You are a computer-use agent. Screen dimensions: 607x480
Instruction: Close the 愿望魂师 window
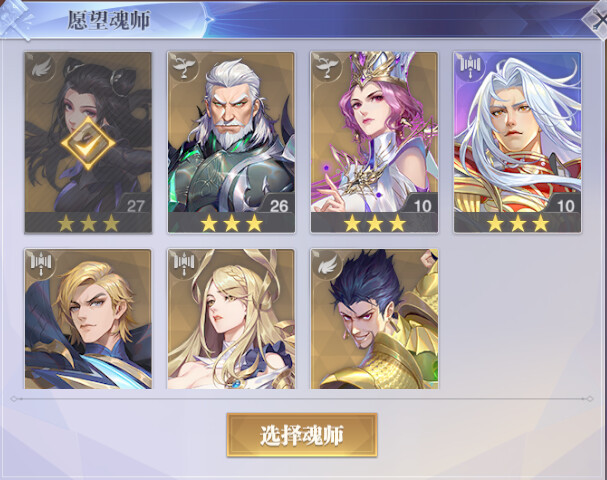tap(596, 21)
